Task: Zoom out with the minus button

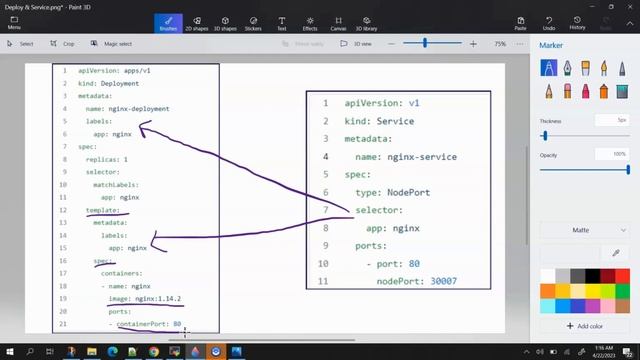Action: point(391,44)
